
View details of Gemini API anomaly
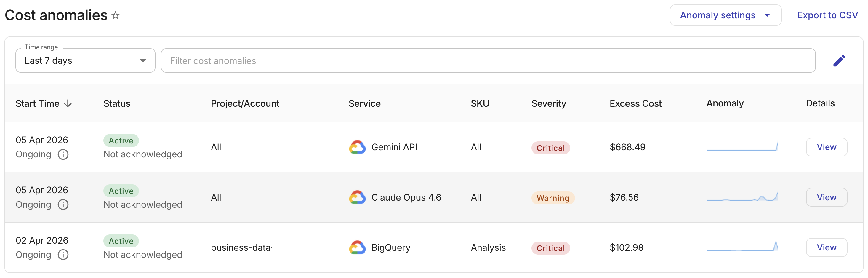(x=826, y=147)
